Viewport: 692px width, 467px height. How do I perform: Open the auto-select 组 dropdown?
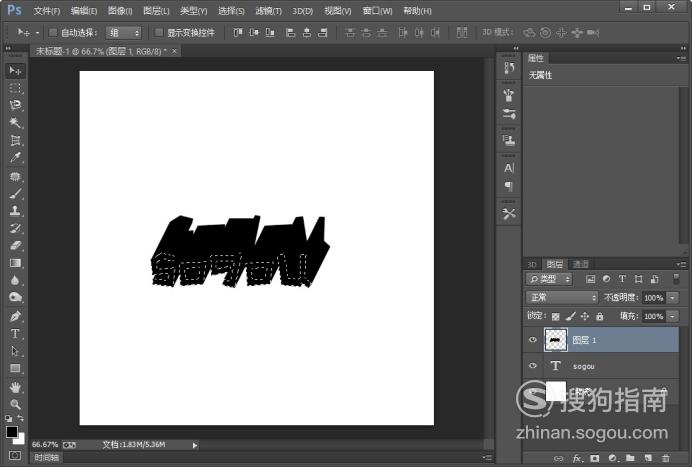point(123,33)
